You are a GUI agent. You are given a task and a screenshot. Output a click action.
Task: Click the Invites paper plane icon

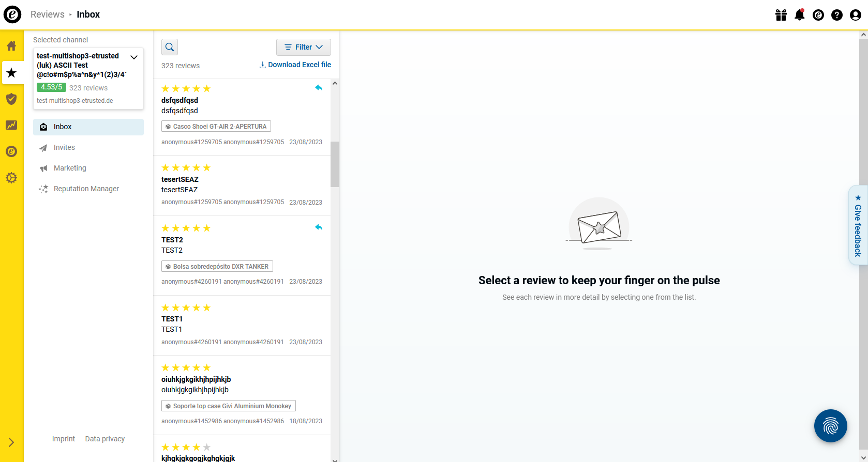tap(43, 148)
